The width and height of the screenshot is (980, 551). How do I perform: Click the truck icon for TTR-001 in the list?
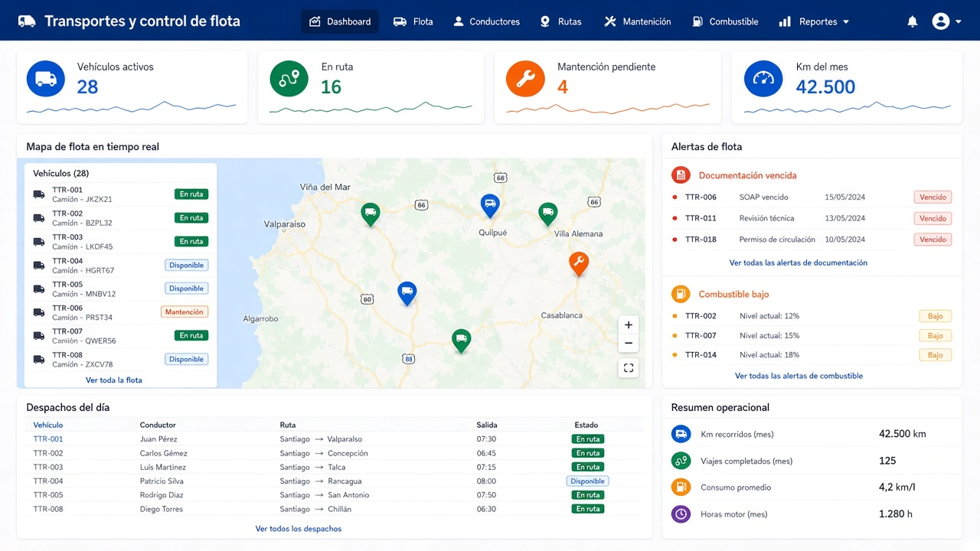(x=39, y=194)
